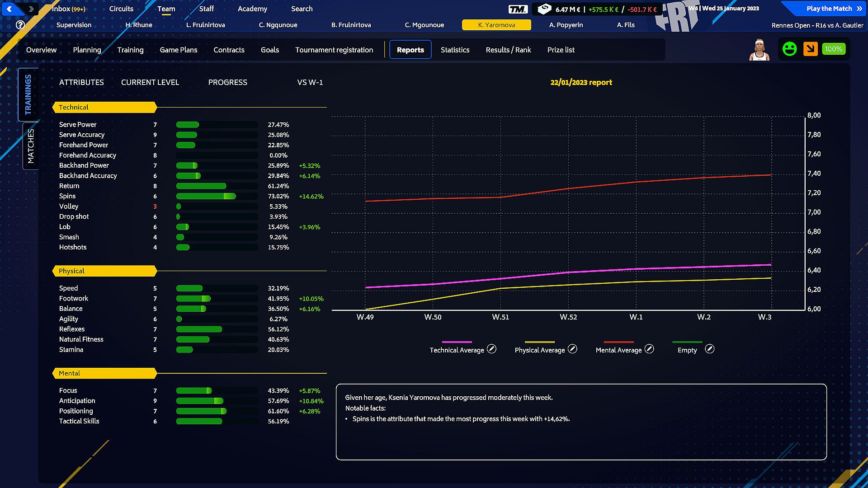Viewport: 868px width, 488px height.
Task: Click the pencil icon next to Empty
Action: coord(710,349)
